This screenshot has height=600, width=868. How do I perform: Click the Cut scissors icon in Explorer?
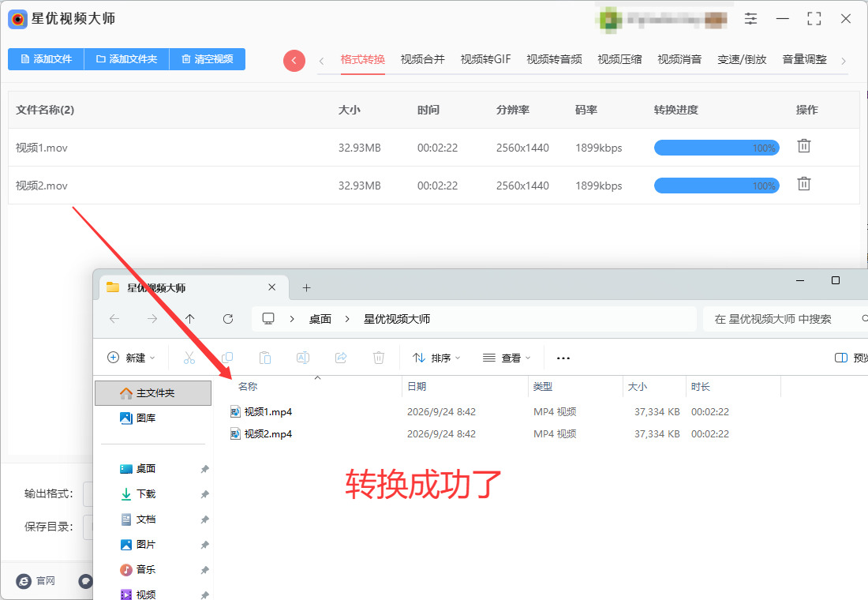point(189,358)
